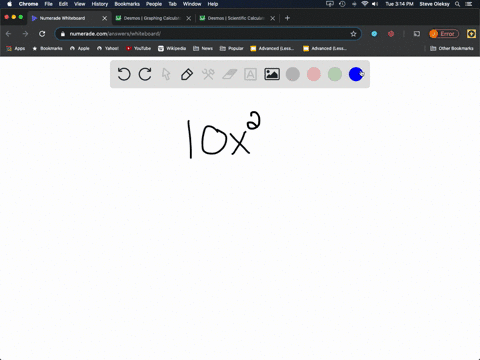The width and height of the screenshot is (480, 360).
Task: Switch to Desmos Scientific Calculator tab
Action: [236, 18]
